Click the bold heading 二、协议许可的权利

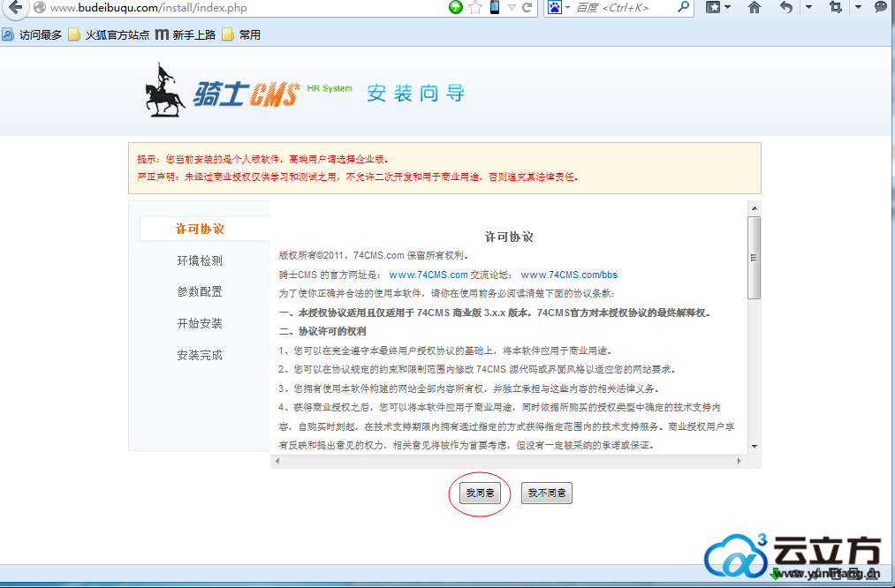click(322, 331)
